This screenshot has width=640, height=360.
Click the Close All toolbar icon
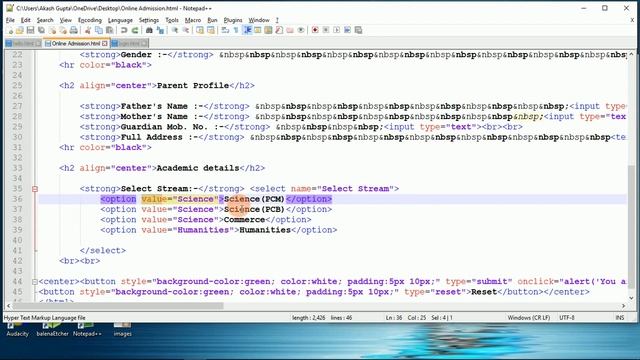pos(63,30)
